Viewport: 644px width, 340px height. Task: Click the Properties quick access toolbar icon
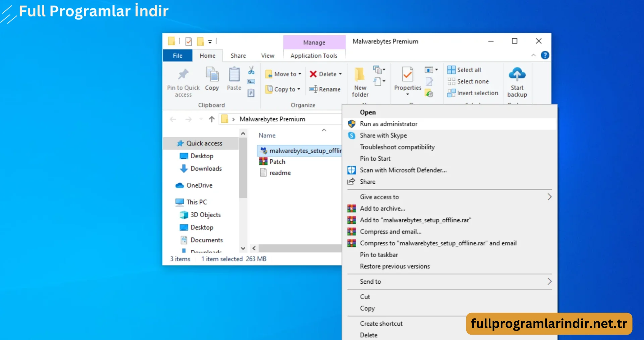[189, 41]
